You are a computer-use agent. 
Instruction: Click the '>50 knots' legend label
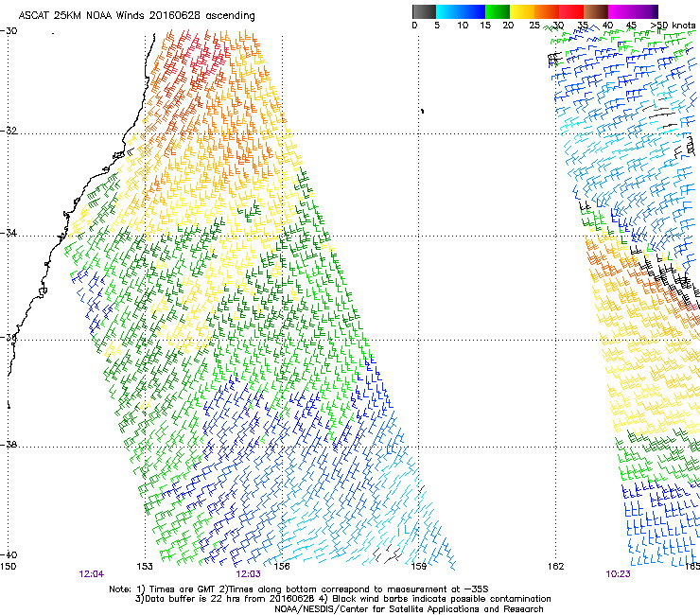tap(673, 26)
